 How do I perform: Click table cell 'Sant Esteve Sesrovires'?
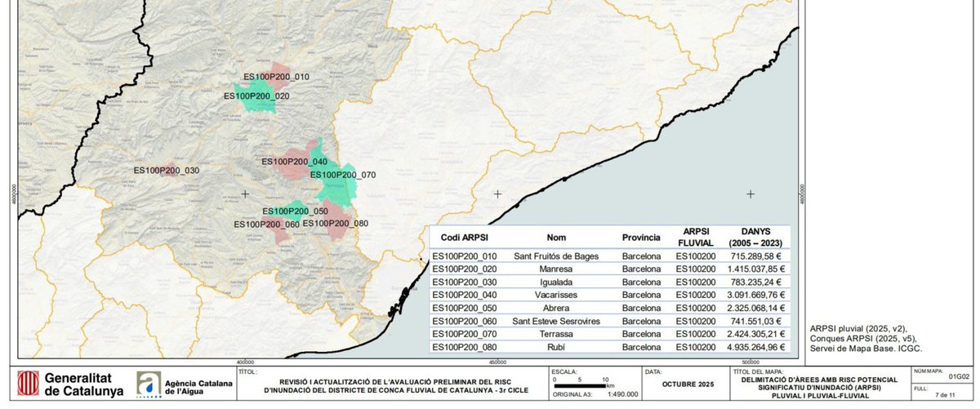[556, 322]
